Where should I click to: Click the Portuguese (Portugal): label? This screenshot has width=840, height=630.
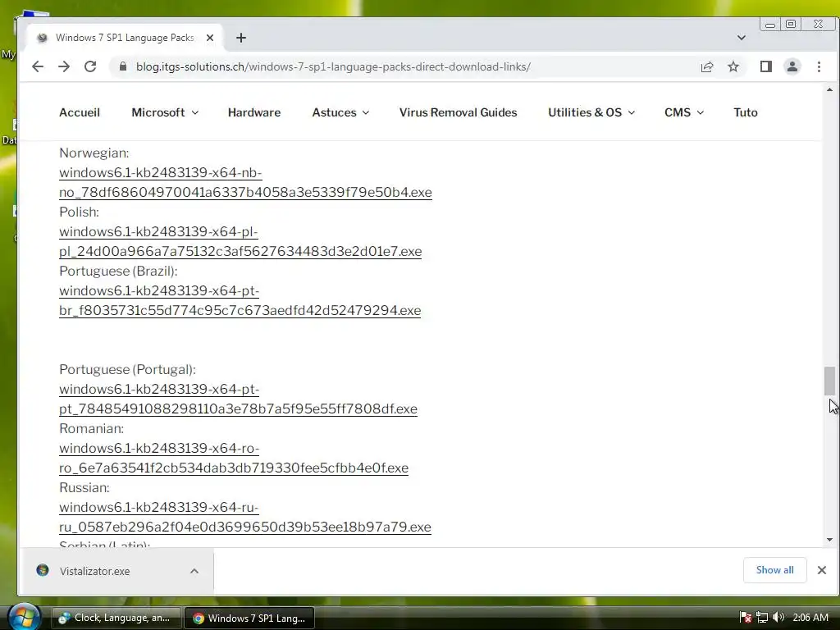coord(127,369)
